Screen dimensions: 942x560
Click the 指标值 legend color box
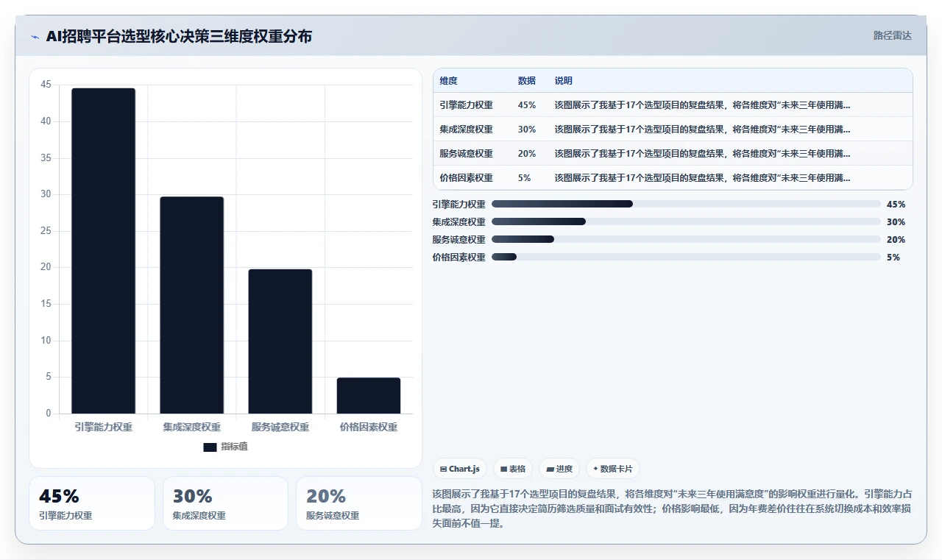click(210, 447)
